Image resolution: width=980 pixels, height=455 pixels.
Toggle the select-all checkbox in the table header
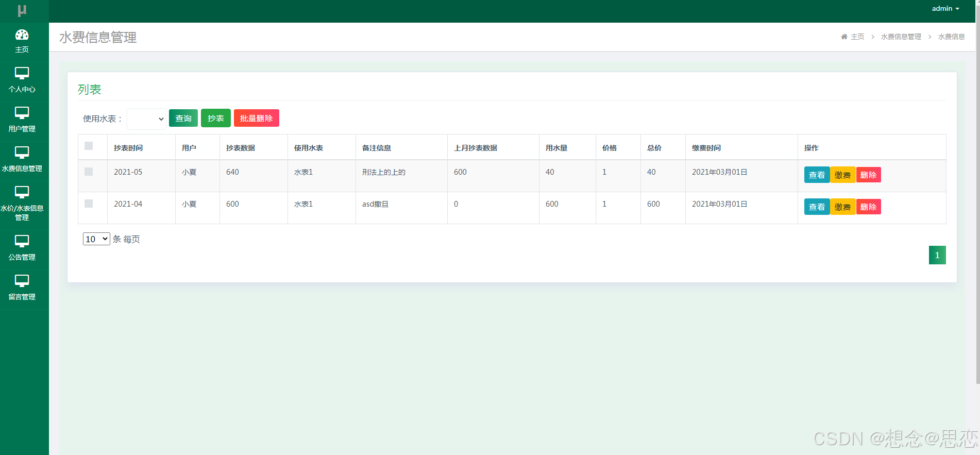pos(89,146)
